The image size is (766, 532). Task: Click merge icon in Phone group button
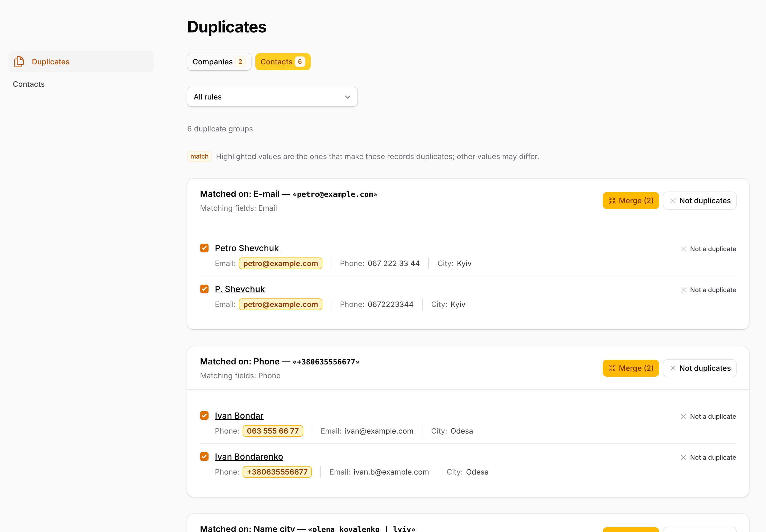[612, 368]
